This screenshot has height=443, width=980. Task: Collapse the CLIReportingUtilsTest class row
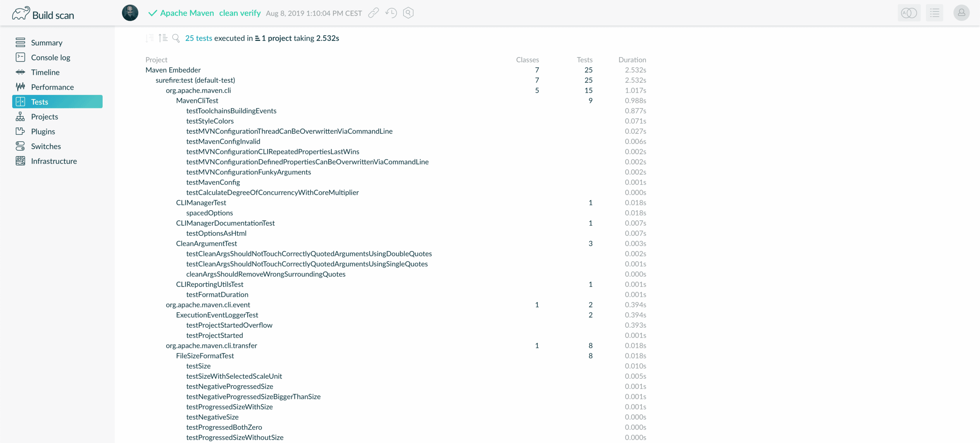pos(210,284)
